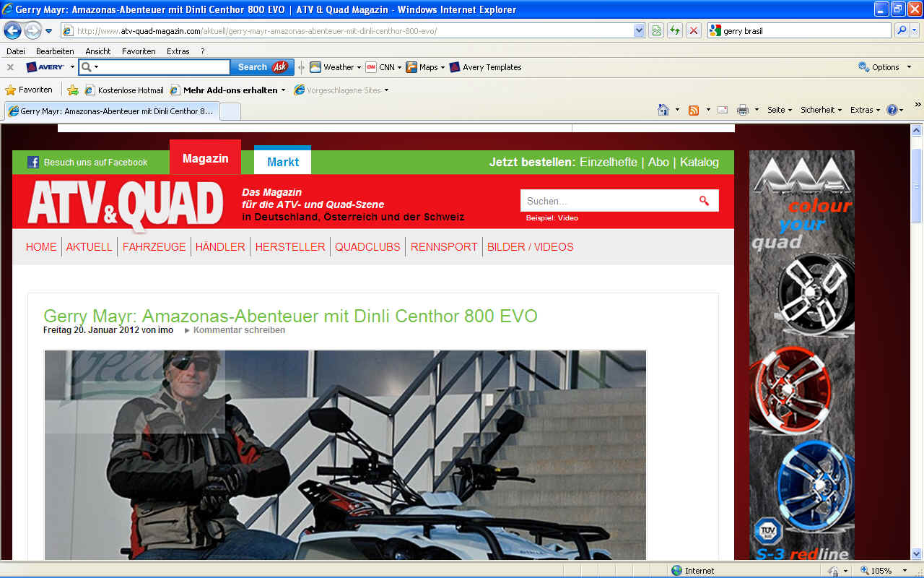Image resolution: width=924 pixels, height=578 pixels.
Task: Switch to the Markt site tab
Action: pyautogui.click(x=282, y=161)
